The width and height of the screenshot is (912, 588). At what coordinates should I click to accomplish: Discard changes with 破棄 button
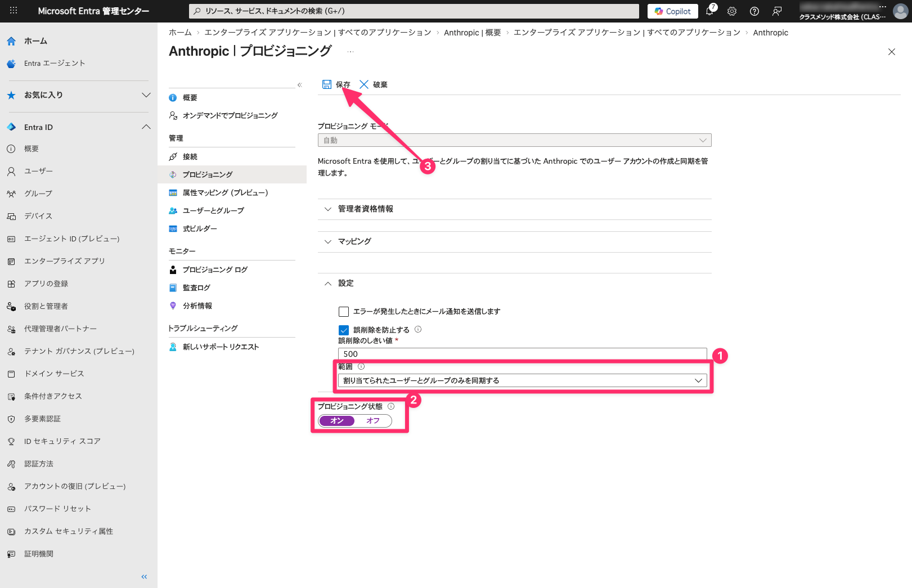point(373,84)
